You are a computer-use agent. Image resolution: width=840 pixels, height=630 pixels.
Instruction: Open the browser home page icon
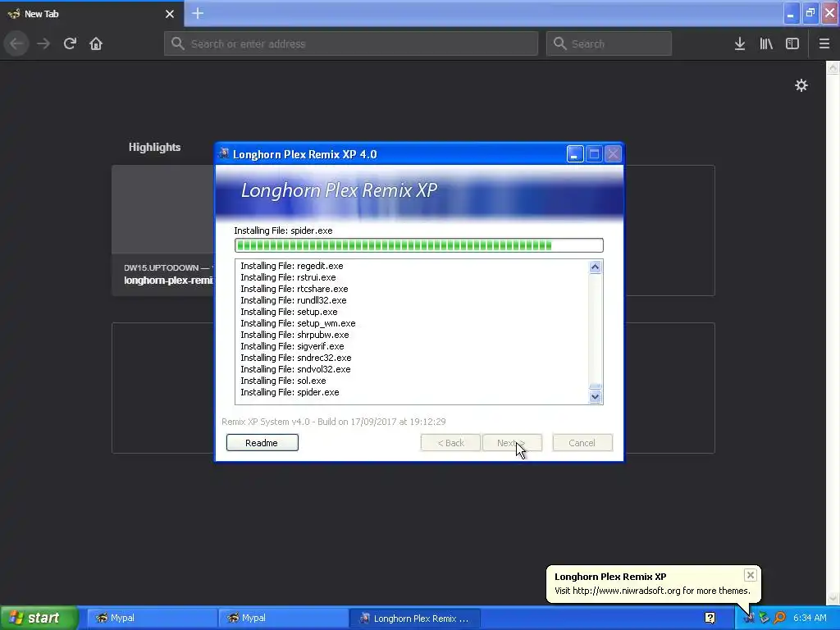click(96, 43)
